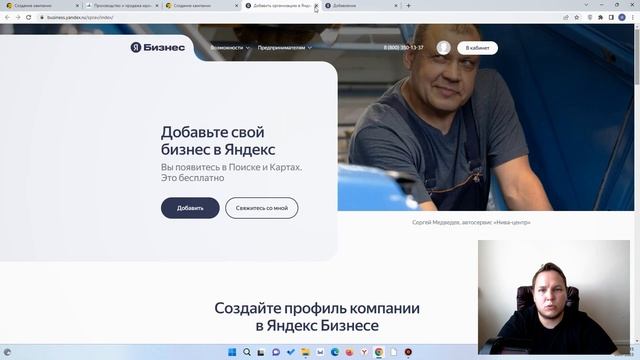Go back to the previous page
640x360 pixels.
pyautogui.click(x=7, y=18)
